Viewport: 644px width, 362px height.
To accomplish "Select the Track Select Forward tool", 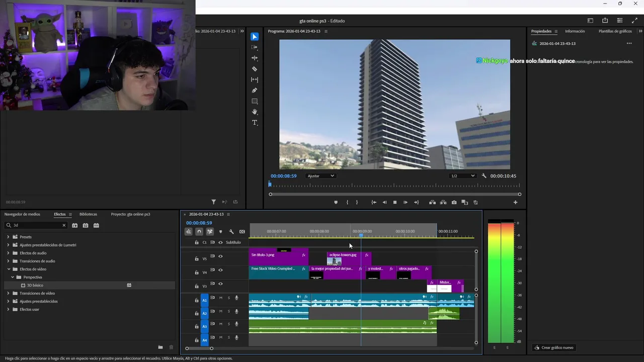I will [x=255, y=47].
